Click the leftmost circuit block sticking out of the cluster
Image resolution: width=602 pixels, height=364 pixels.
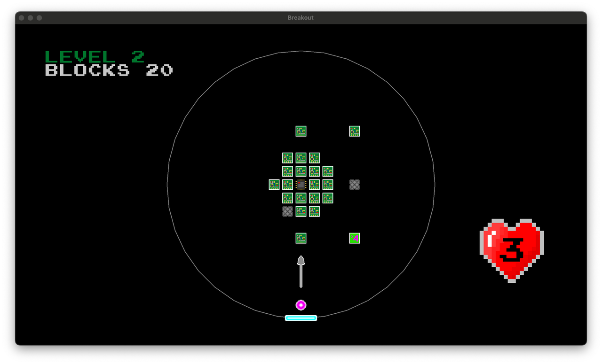coord(274,185)
